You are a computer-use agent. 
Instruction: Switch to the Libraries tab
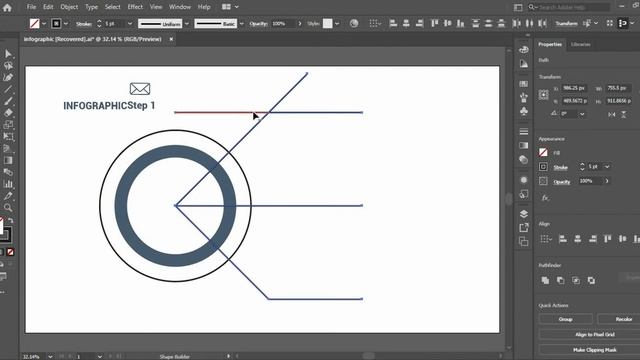pyautogui.click(x=580, y=44)
